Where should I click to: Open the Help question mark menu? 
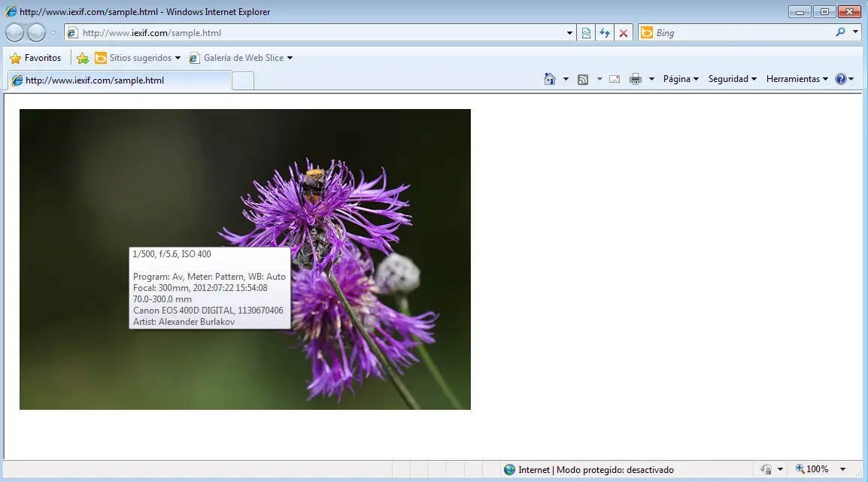tap(844, 79)
